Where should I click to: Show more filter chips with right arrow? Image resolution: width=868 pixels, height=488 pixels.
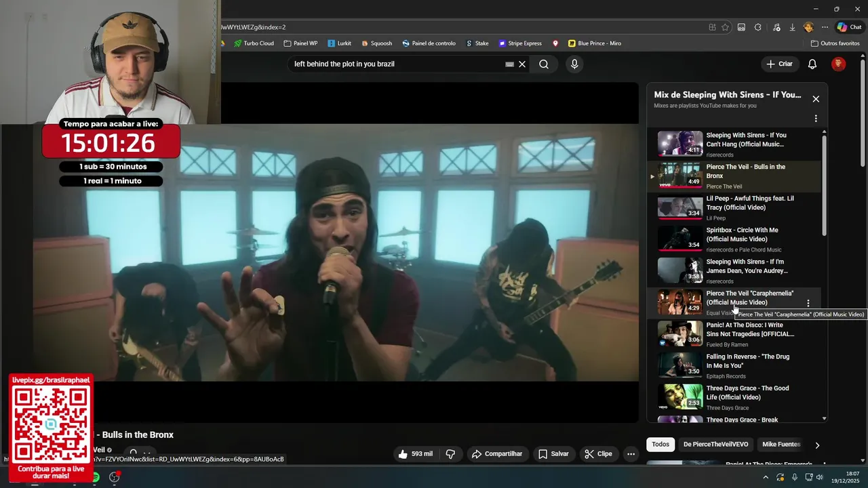click(817, 445)
